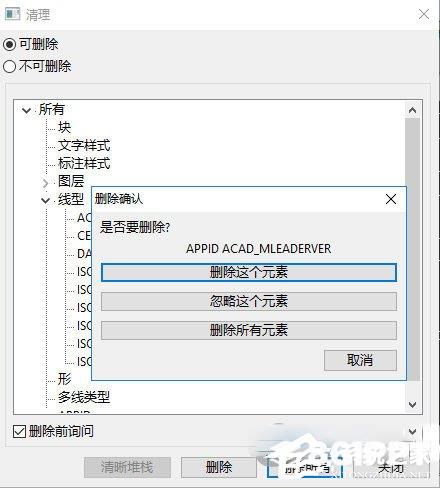This screenshot has height=488, width=440.
Task: Close the 删除确认 confirmation dialog with X
Action: [391, 199]
